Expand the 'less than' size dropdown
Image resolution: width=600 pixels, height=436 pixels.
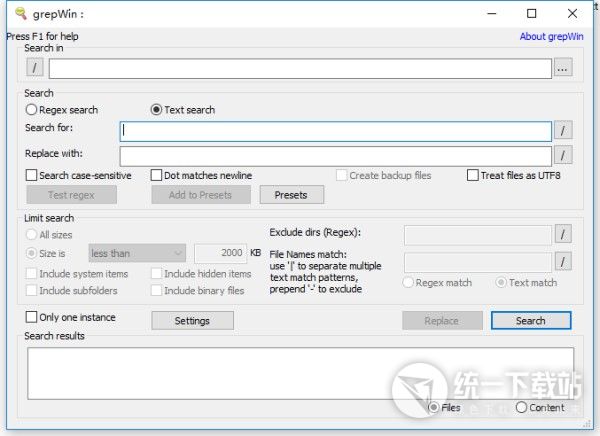pyautogui.click(x=137, y=254)
